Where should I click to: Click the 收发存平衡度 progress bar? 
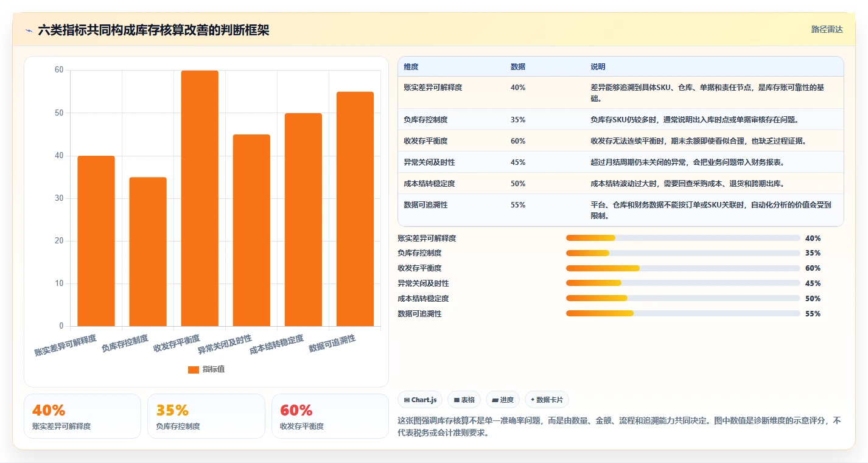[683, 268]
